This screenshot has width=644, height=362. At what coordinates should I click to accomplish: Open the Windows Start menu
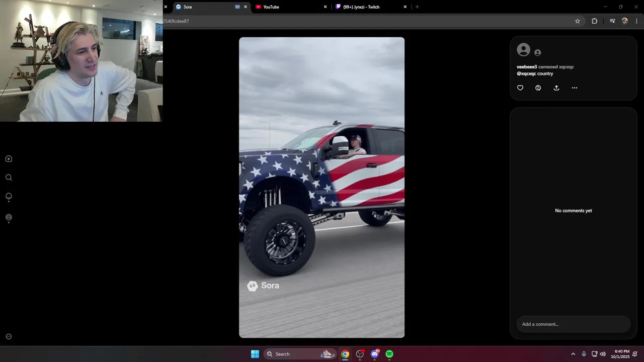[255, 354]
